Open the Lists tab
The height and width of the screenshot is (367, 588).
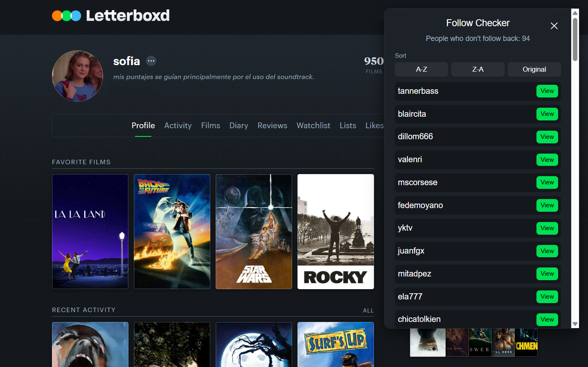click(x=348, y=125)
